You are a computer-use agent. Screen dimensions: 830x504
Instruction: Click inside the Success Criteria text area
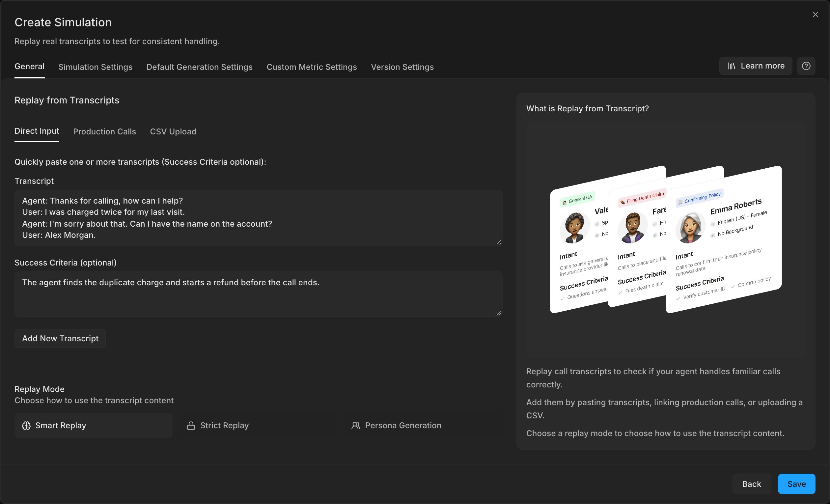258,294
